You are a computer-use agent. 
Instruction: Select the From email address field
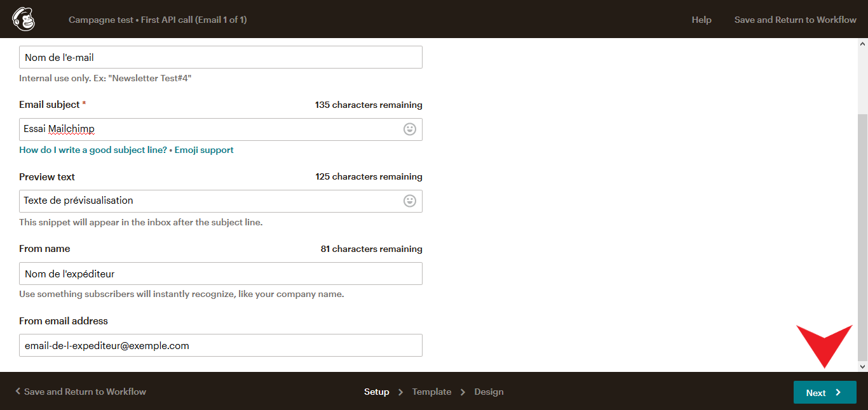[220, 345]
